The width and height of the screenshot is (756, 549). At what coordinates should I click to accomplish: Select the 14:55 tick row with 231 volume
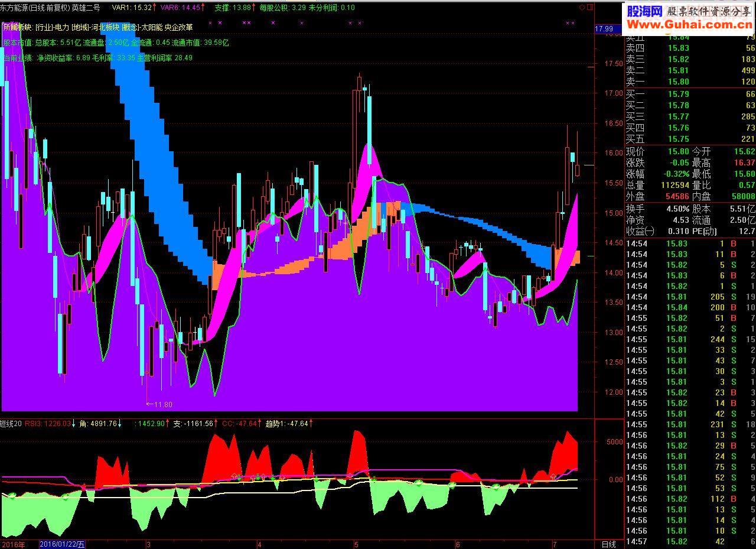click(690, 424)
